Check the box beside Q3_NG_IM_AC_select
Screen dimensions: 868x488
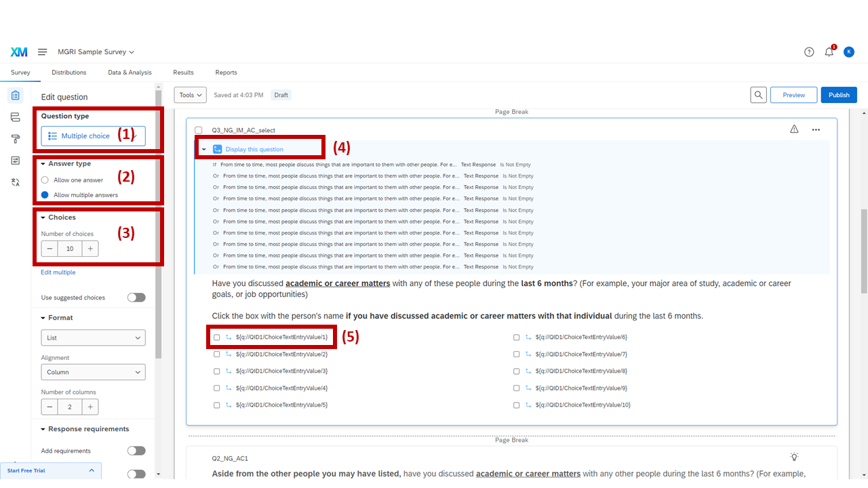click(x=198, y=129)
